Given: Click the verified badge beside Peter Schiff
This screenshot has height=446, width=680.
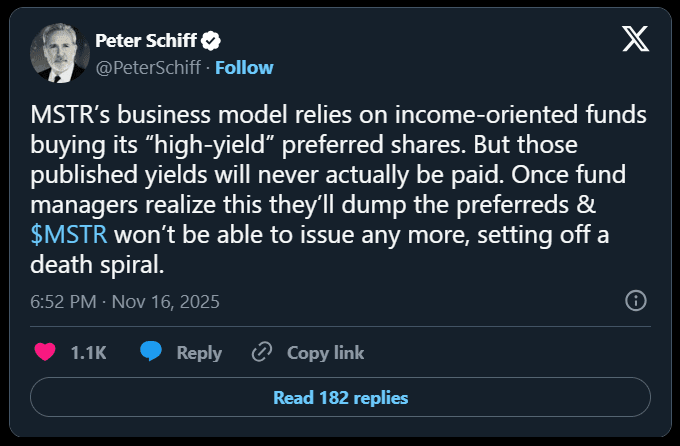Looking at the screenshot, I should tap(212, 41).
